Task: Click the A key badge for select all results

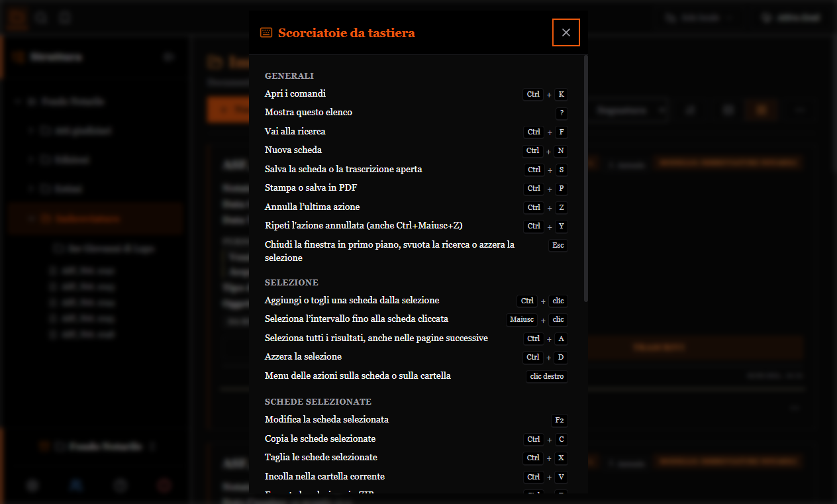Action: pyautogui.click(x=562, y=339)
